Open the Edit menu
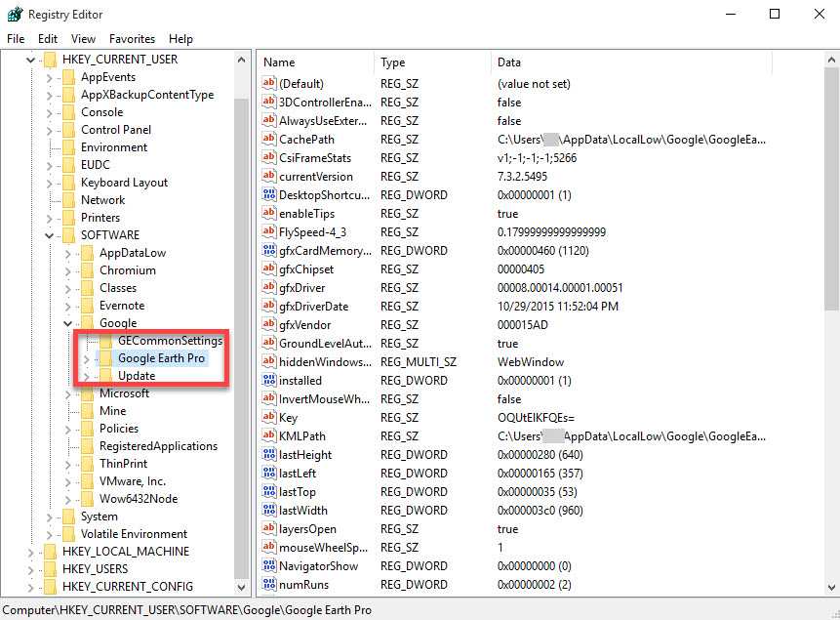 pyautogui.click(x=48, y=39)
